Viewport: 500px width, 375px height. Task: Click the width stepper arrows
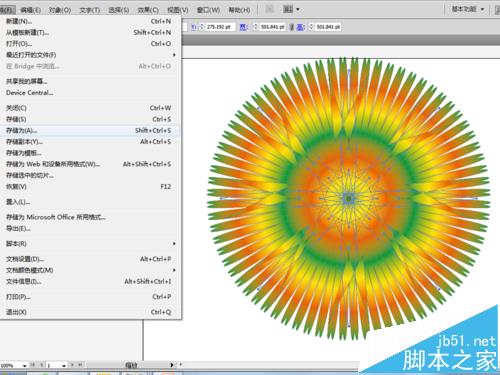(x=256, y=27)
